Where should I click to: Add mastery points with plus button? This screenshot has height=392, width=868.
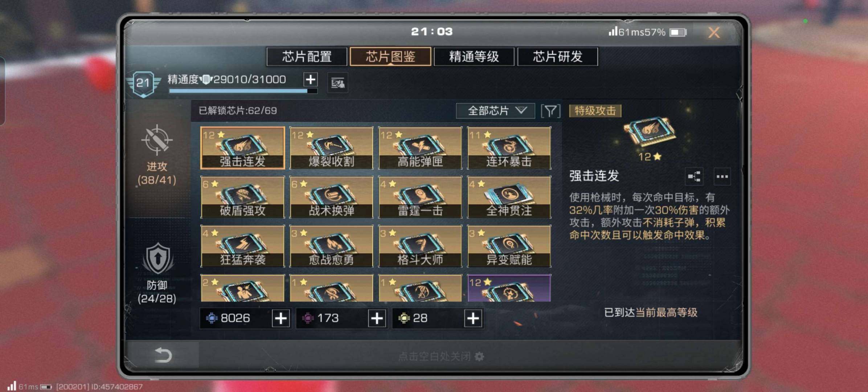(310, 79)
